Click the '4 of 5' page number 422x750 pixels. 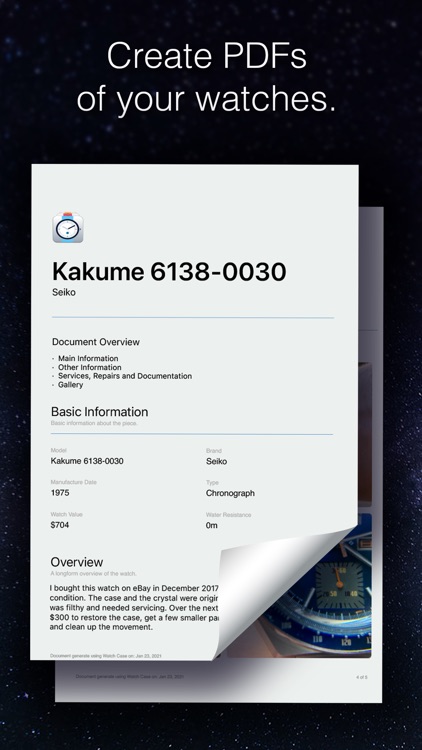(x=362, y=677)
